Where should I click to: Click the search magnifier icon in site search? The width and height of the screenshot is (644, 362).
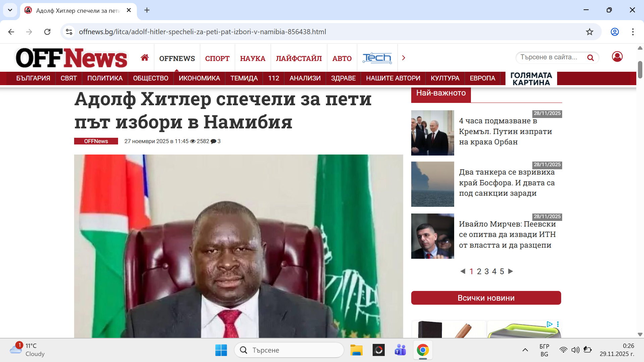pyautogui.click(x=590, y=58)
